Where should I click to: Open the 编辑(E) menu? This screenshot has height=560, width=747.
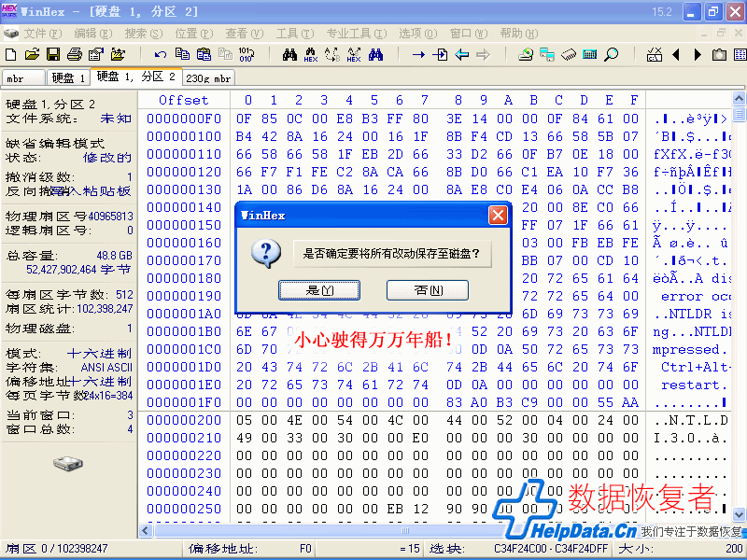(93, 34)
